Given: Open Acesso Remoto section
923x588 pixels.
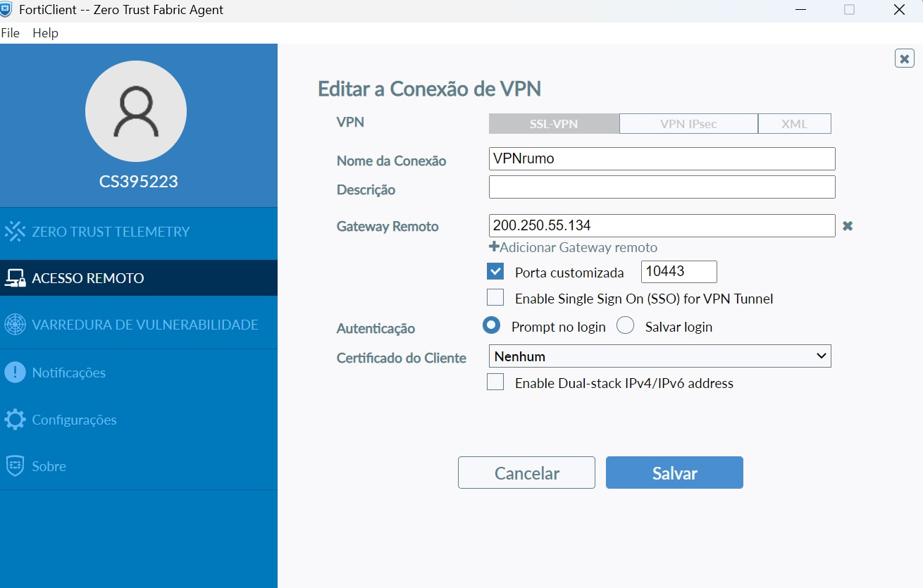Looking at the screenshot, I should pyautogui.click(x=139, y=278).
